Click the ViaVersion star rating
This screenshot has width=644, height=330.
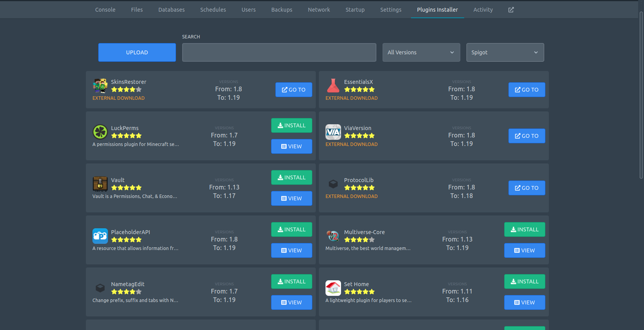(x=359, y=136)
